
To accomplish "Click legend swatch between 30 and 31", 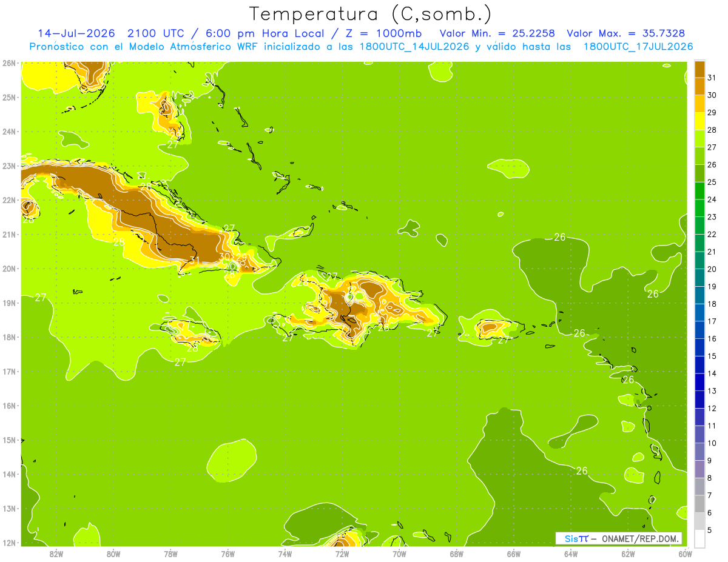I will (699, 86).
